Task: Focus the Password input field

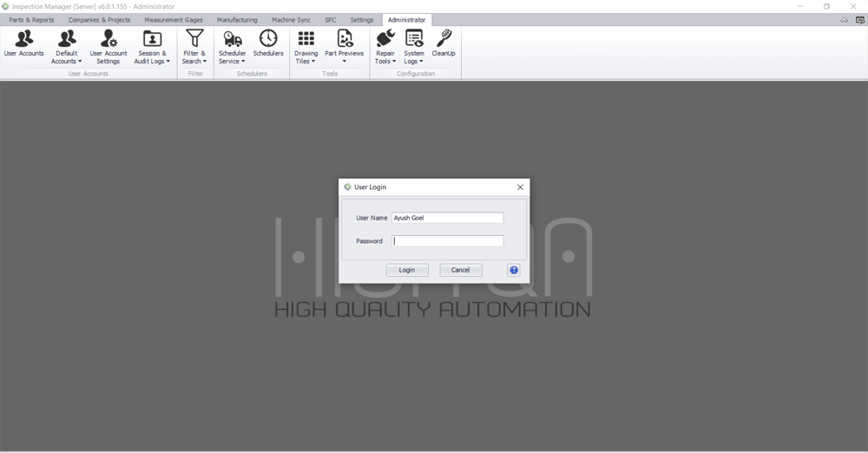Action: [448, 241]
